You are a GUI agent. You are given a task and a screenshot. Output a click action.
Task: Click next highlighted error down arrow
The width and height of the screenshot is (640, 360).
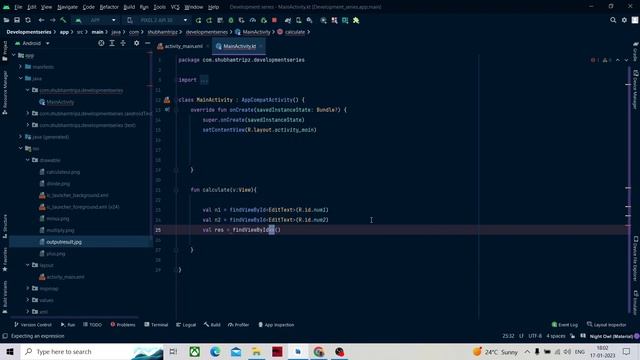[x=626, y=60]
